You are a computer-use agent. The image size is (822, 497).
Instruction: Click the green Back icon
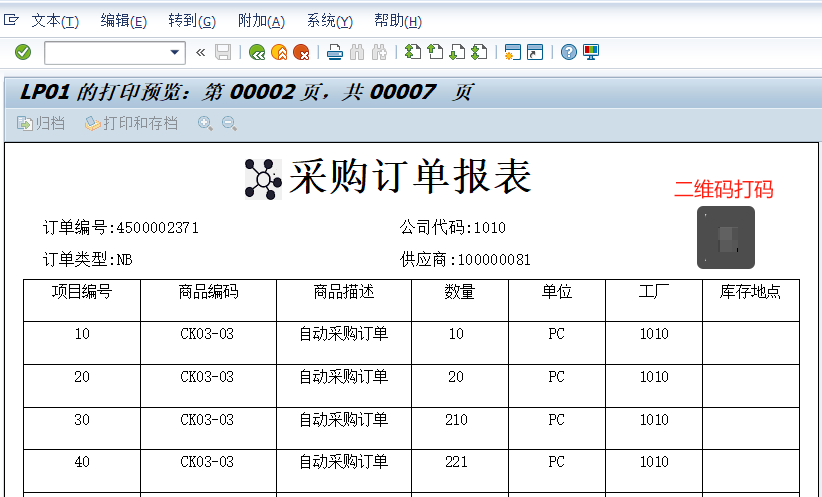(257, 52)
